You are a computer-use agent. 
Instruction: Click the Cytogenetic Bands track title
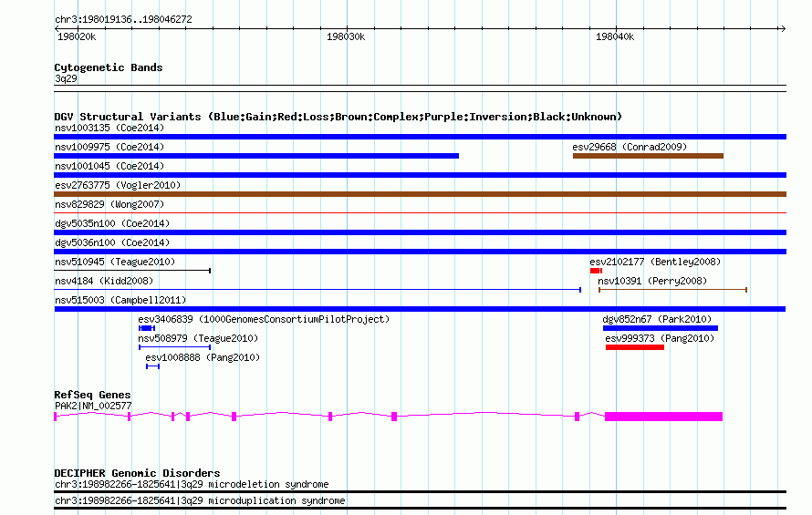[x=109, y=67]
